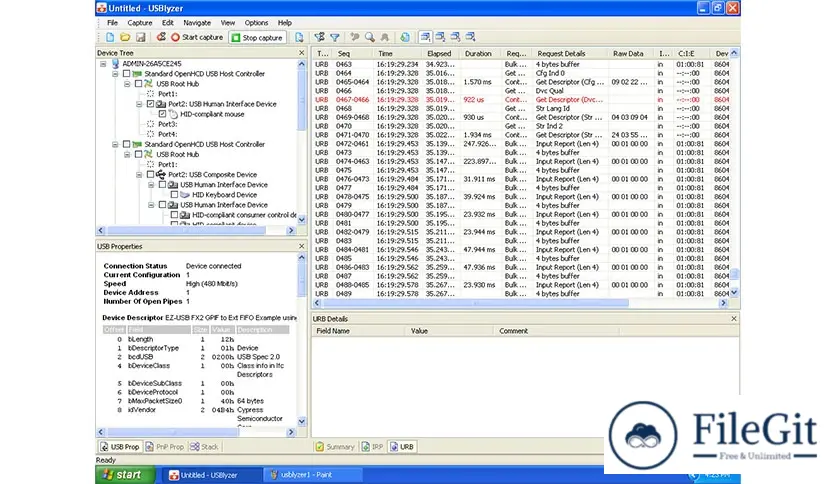
Task: Click the HID Keyboard Device icon
Action: point(185,195)
